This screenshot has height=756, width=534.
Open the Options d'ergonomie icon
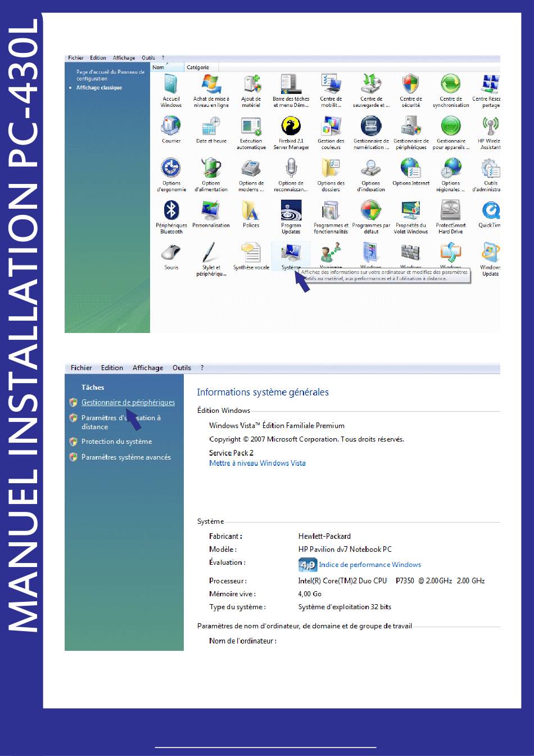[171, 169]
